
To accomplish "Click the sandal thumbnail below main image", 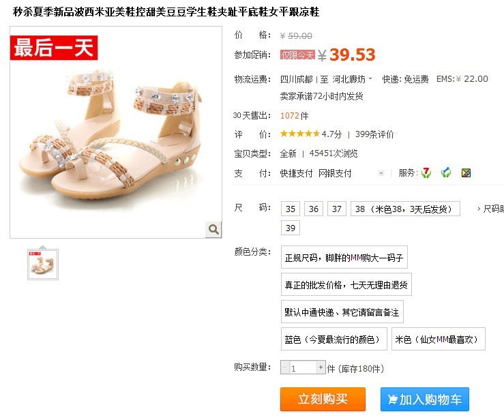I will [x=43, y=265].
